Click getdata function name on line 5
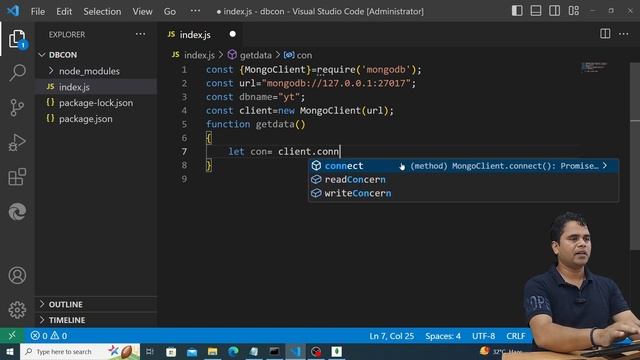 pos(275,124)
